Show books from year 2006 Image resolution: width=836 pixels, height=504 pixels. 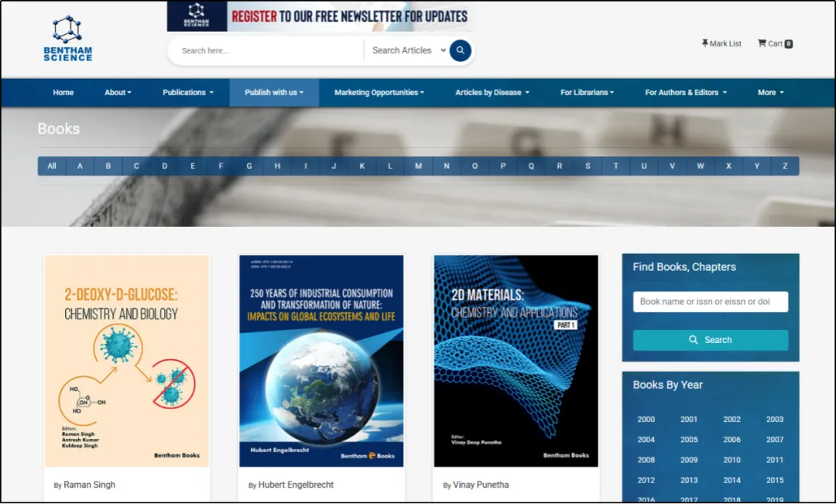point(732,440)
